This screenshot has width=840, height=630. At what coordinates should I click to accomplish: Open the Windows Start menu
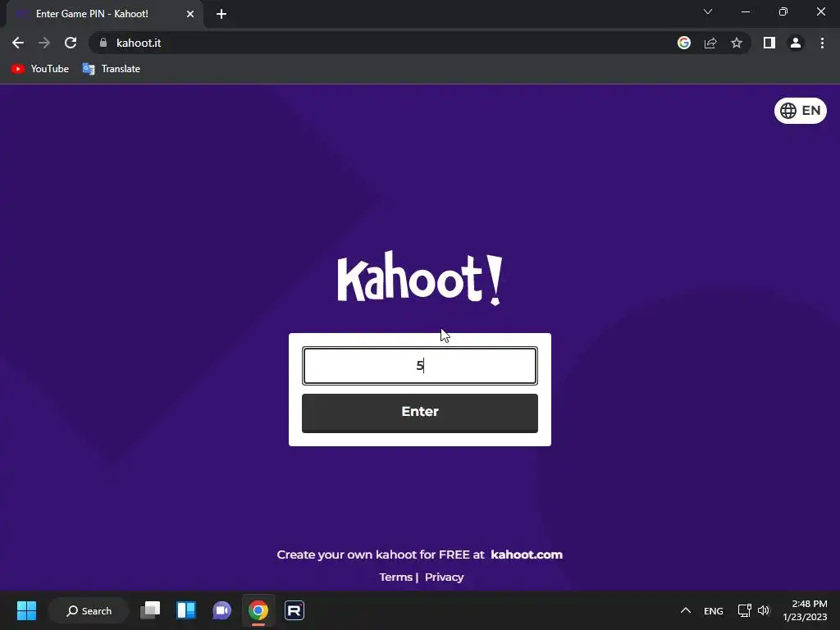(26, 610)
